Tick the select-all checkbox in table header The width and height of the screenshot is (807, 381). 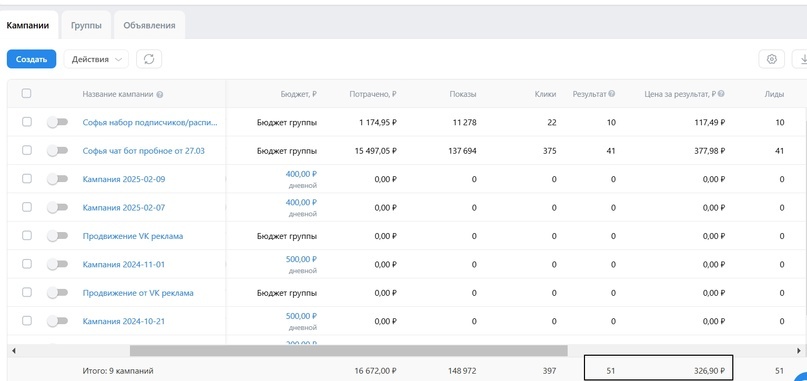pos(26,94)
